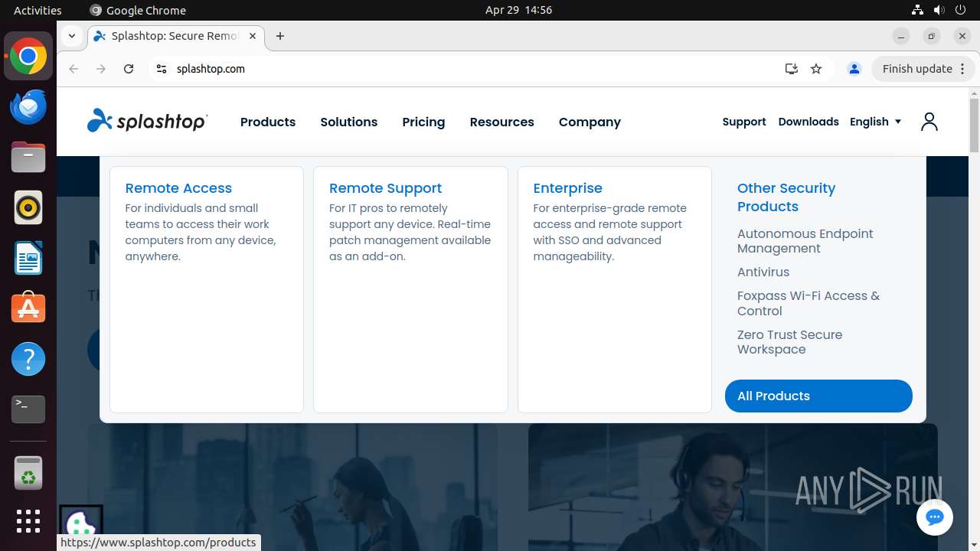Open Zero Trust Secure Workspace

point(790,342)
